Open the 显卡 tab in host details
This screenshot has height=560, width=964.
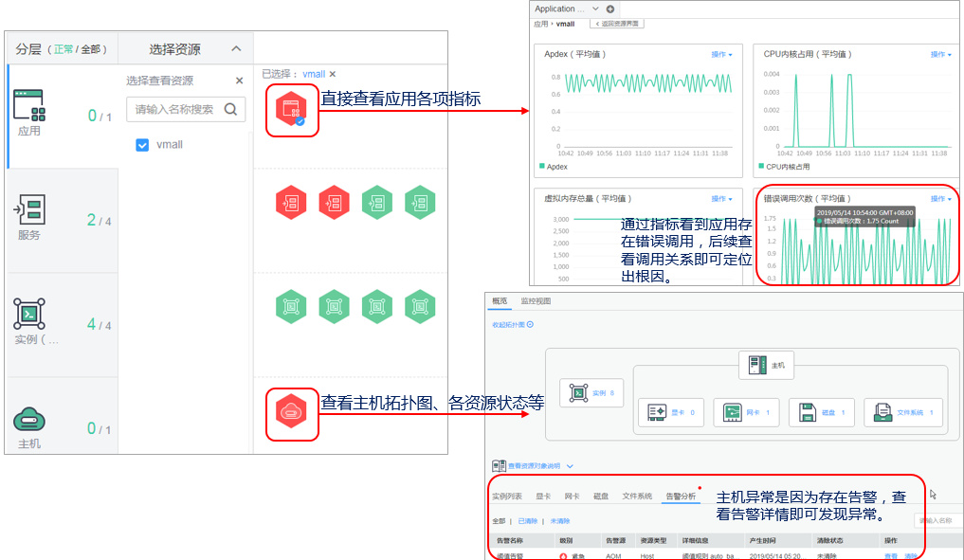pos(543,497)
